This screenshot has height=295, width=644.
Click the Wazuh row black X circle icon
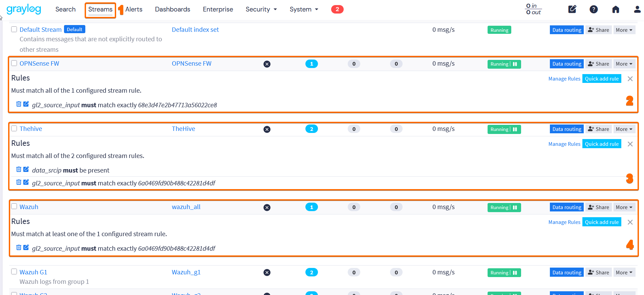[267, 207]
